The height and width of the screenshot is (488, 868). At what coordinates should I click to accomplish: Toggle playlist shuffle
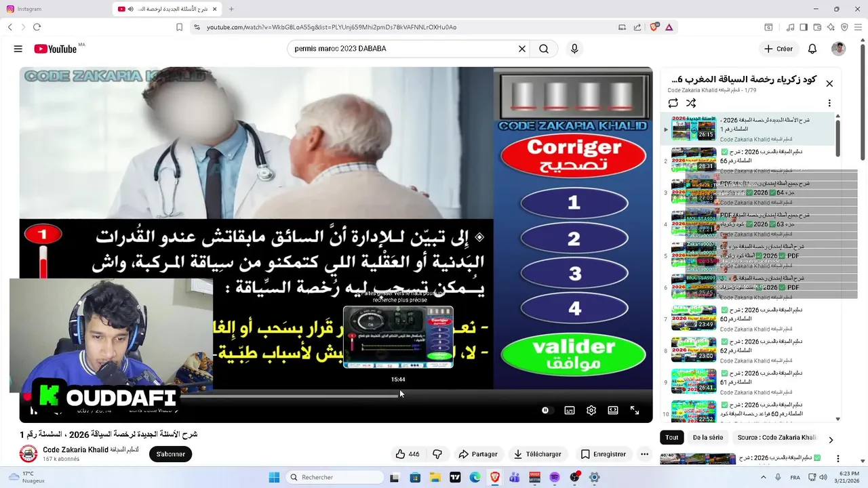point(691,103)
